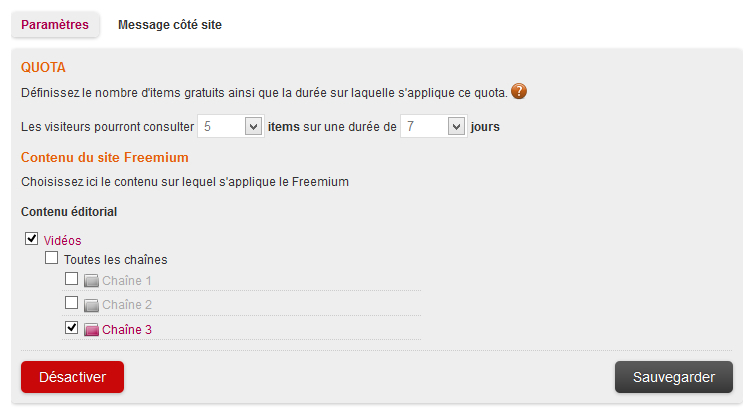
Task: Select the Chaîne 2 label
Action: coord(127,305)
